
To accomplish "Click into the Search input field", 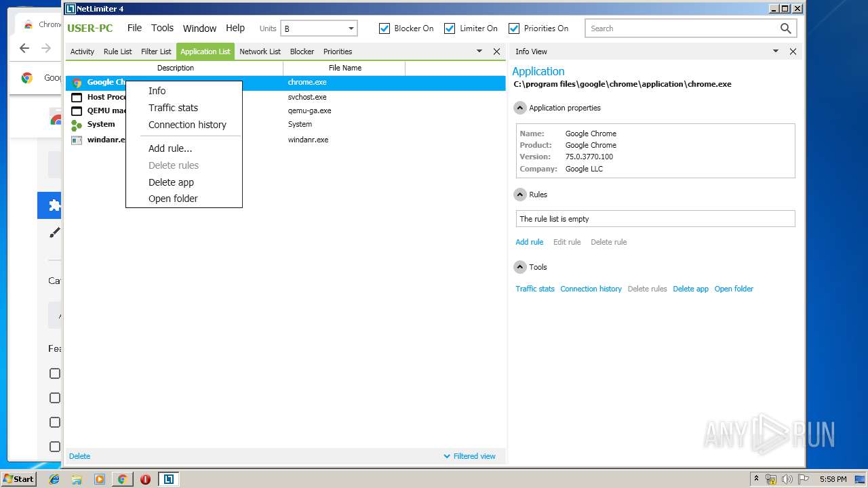I will click(682, 28).
